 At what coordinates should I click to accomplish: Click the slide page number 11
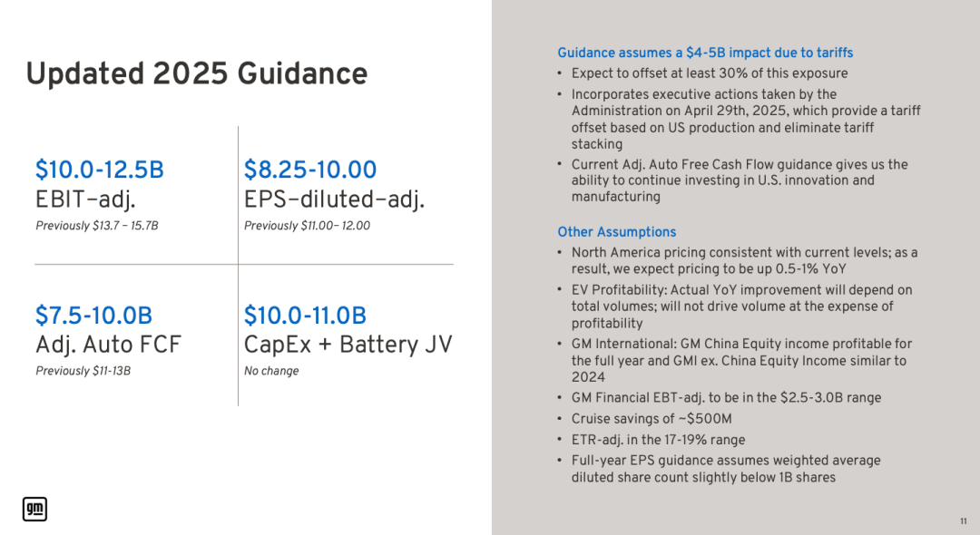(963, 521)
